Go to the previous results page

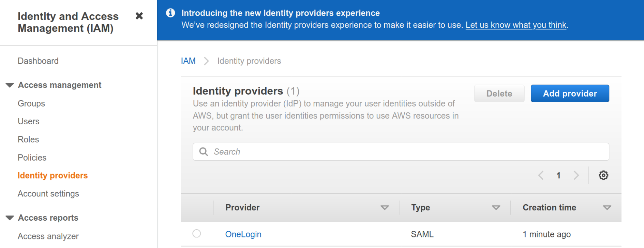[x=541, y=175]
